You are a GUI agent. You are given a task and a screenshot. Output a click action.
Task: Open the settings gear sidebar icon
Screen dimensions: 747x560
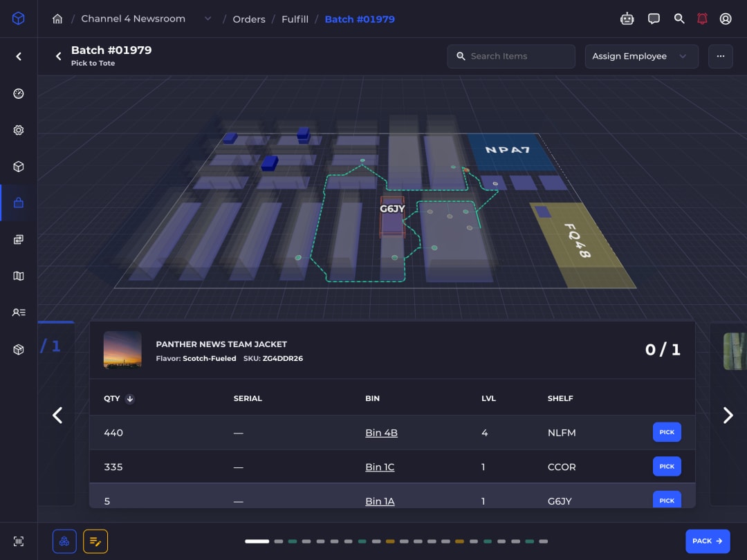[x=19, y=130]
